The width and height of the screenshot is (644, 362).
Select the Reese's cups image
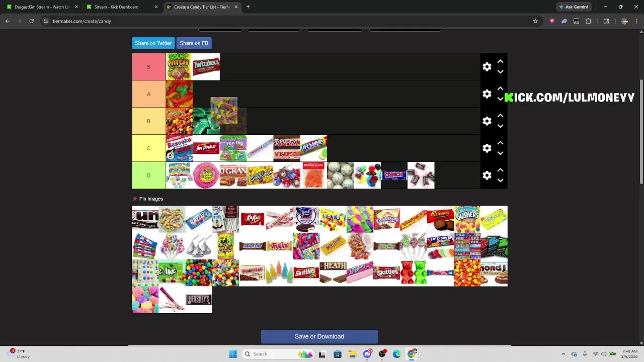(440, 219)
